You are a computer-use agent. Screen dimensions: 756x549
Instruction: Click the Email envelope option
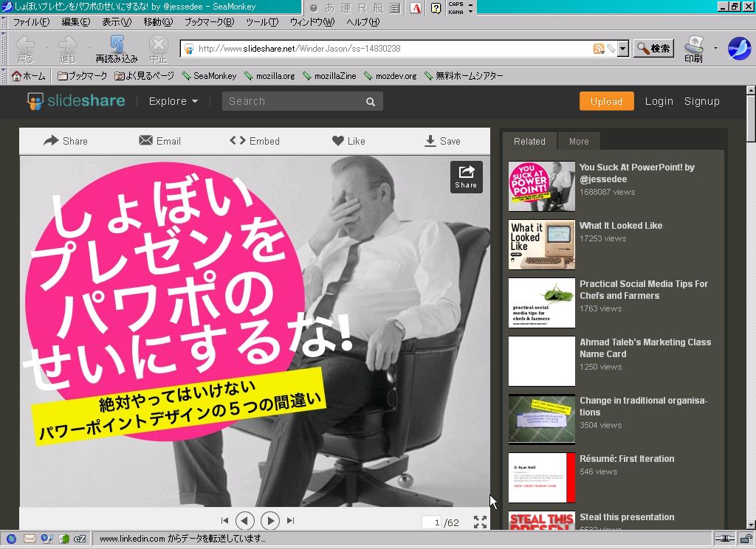click(x=159, y=141)
